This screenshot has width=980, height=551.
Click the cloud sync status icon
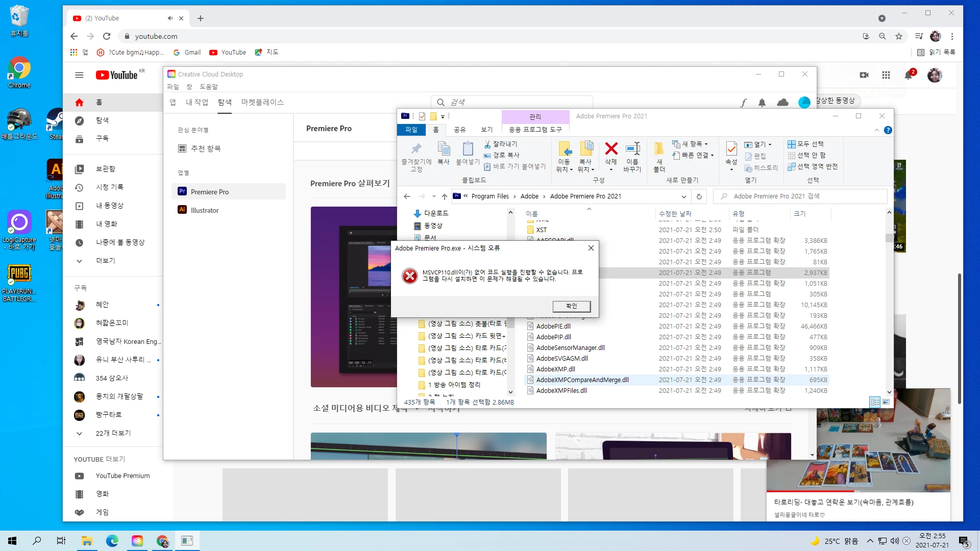point(782,103)
